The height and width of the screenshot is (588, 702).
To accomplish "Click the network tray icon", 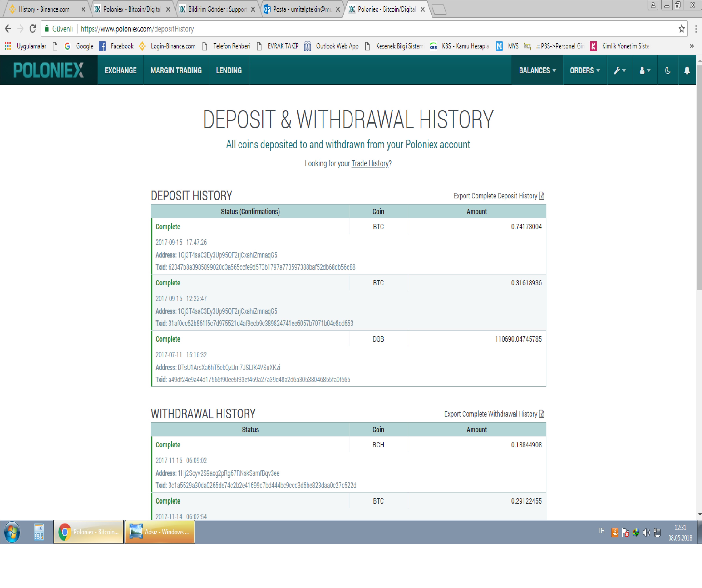I will (658, 533).
